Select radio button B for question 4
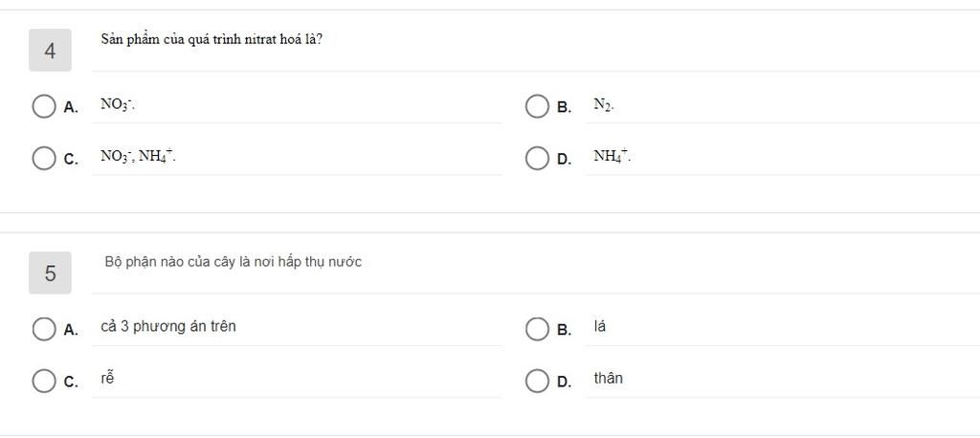This screenshot has width=980, height=438. [x=537, y=106]
